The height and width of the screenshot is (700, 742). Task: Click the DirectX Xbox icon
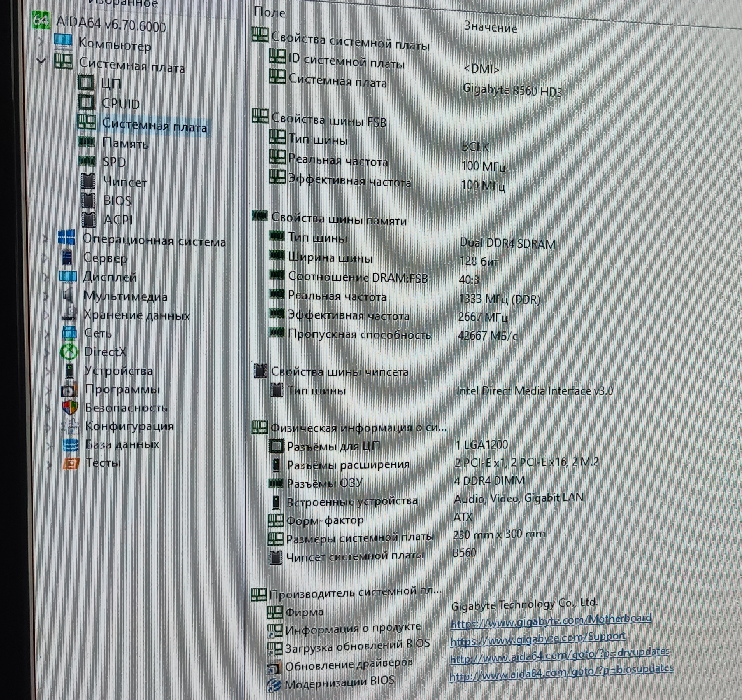click(70, 352)
